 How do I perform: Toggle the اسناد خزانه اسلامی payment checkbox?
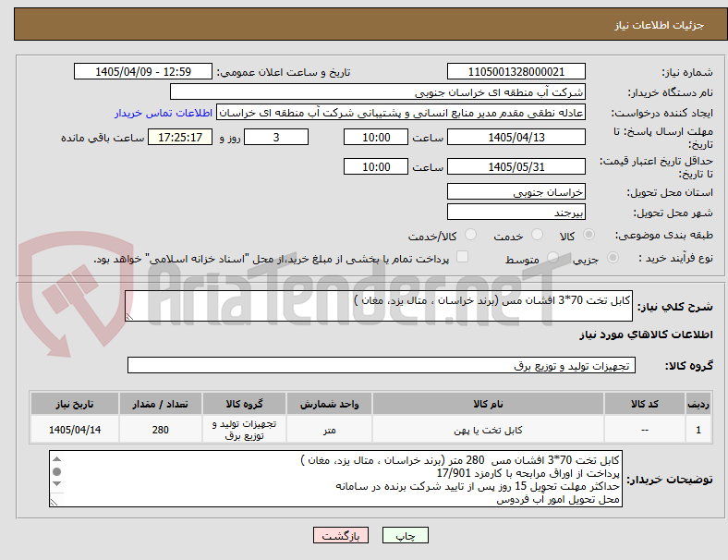click(463, 257)
